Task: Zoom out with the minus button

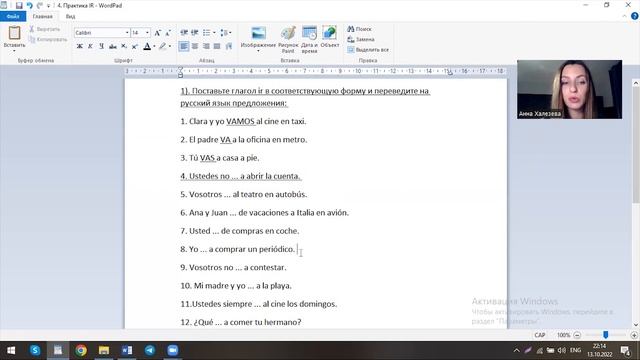Action: coord(577,335)
